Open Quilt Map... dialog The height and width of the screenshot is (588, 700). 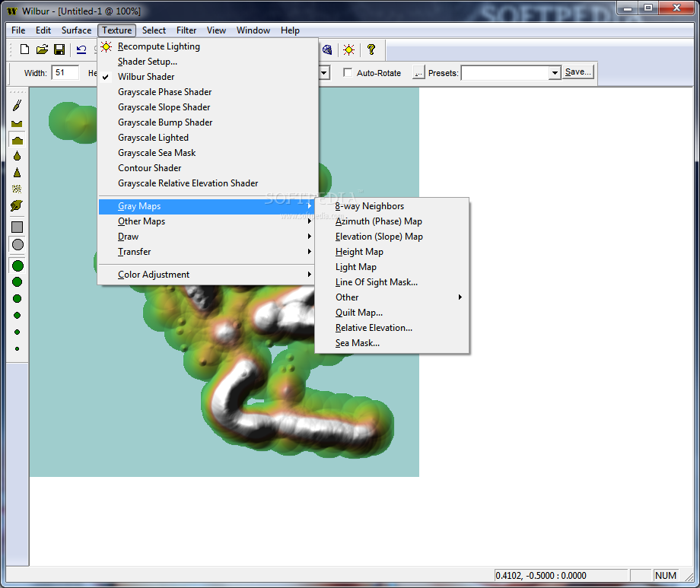[392, 313]
